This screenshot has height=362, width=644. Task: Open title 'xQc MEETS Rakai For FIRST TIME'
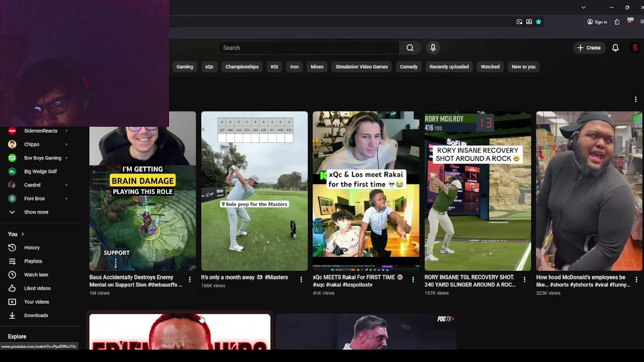point(359,281)
